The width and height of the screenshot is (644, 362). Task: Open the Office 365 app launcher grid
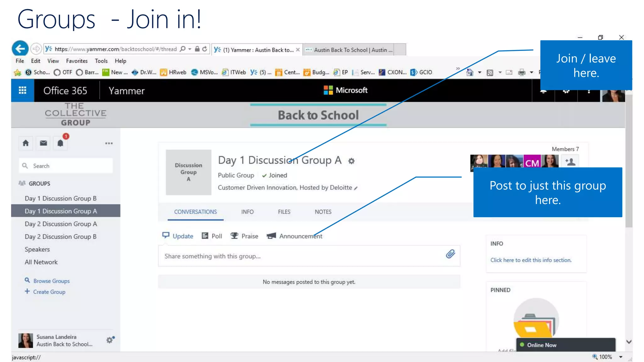click(x=22, y=91)
